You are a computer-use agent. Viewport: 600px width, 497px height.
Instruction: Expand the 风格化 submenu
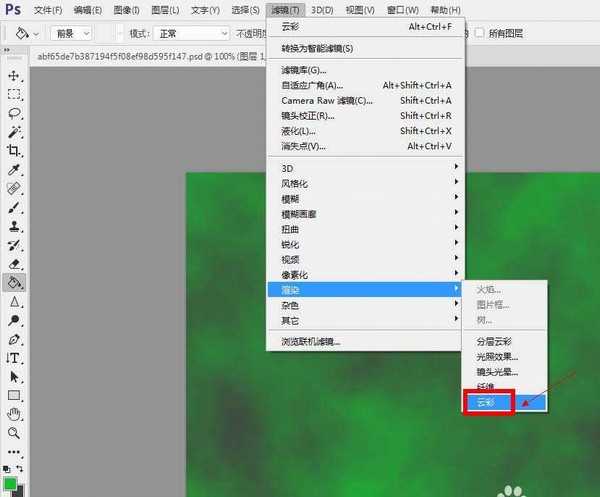click(365, 183)
